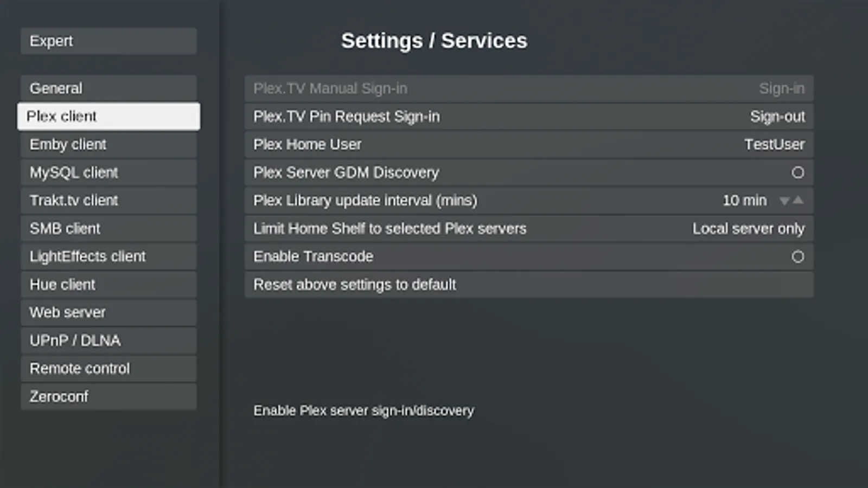
Task: Select Plex client in sidebar
Action: click(x=108, y=117)
